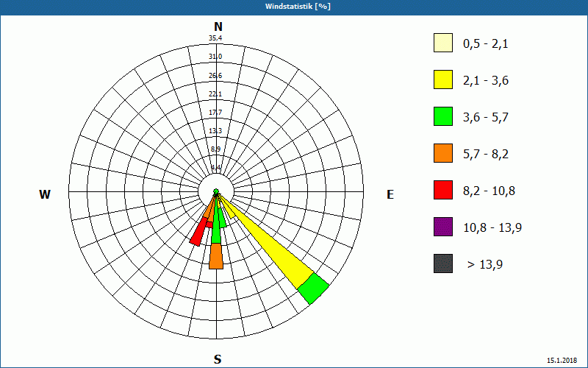Click the 3,6 - 5,7 green legend swatch
The image size is (588, 368).
point(443,116)
